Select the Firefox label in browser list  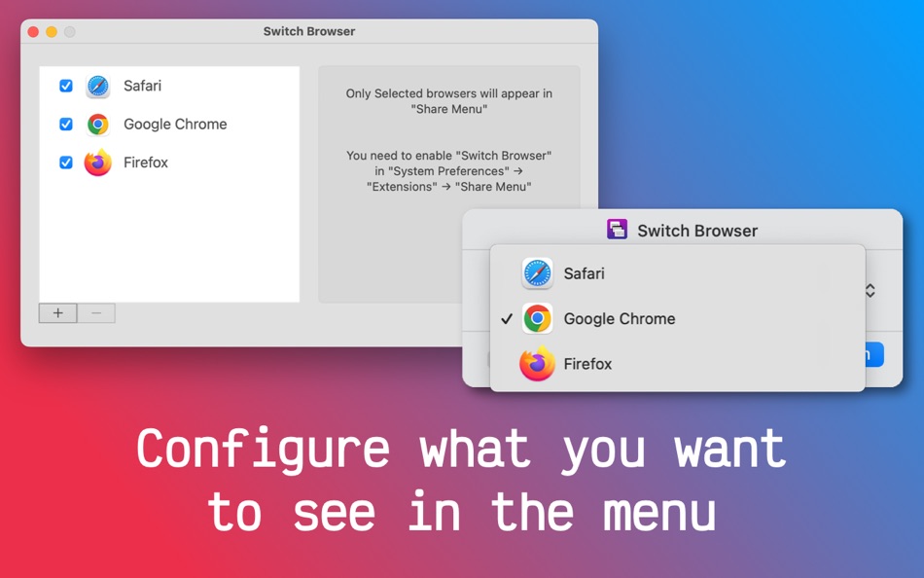click(x=146, y=163)
